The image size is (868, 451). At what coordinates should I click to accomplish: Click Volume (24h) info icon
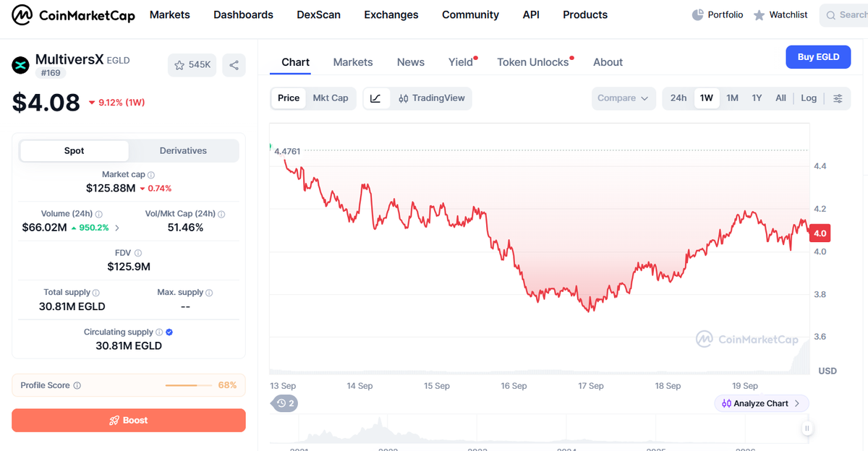[x=99, y=214]
